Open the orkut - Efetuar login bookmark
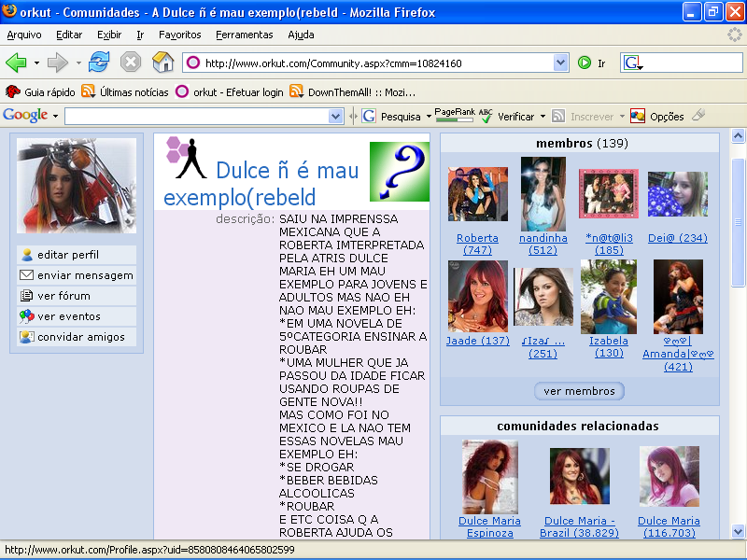The width and height of the screenshot is (747, 560). tap(229, 91)
